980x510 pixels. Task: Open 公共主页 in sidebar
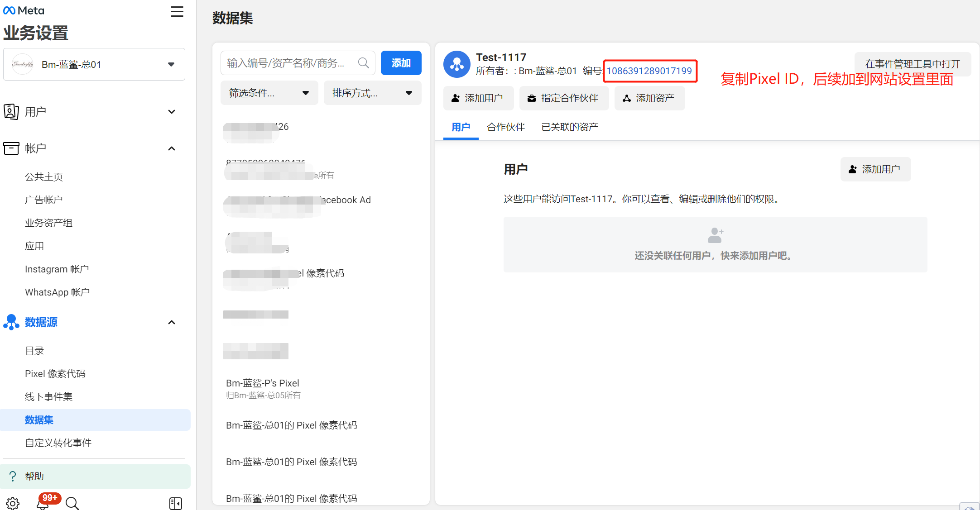[x=44, y=176]
